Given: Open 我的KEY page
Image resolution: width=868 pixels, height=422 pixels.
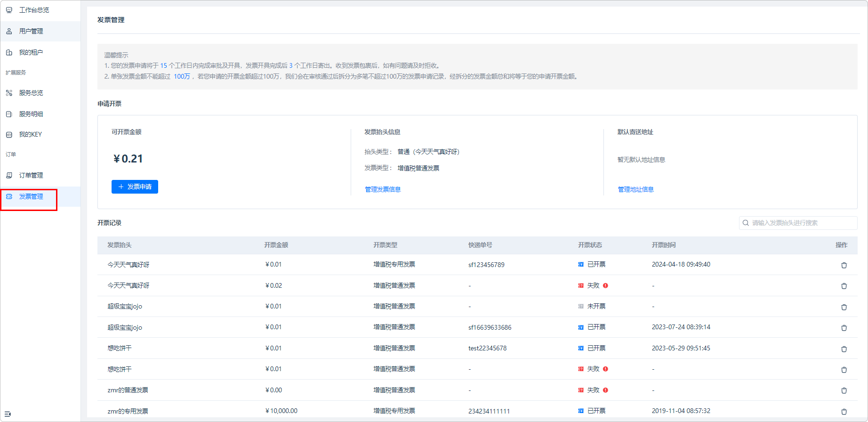Looking at the screenshot, I should pyautogui.click(x=40, y=135).
